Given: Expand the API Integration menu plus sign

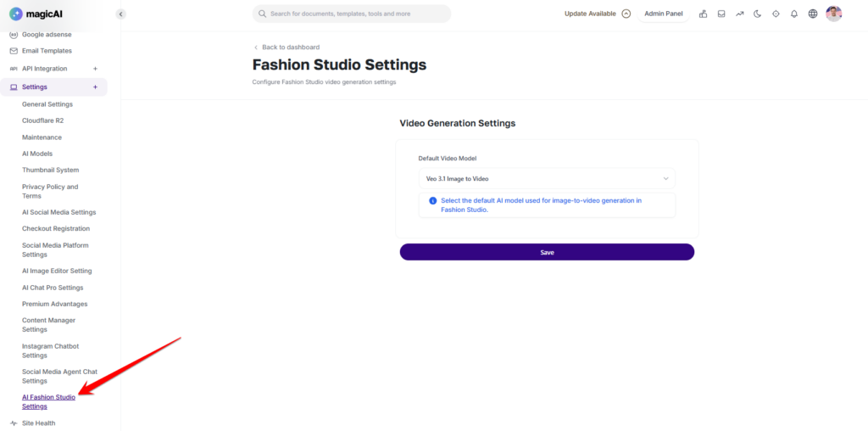Looking at the screenshot, I should coord(95,69).
